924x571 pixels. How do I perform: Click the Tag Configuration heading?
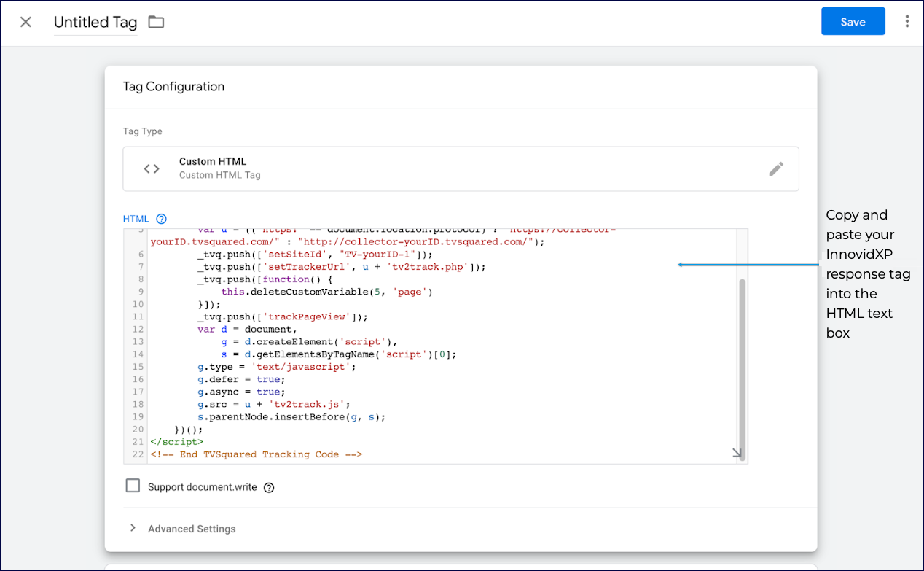[x=174, y=87]
